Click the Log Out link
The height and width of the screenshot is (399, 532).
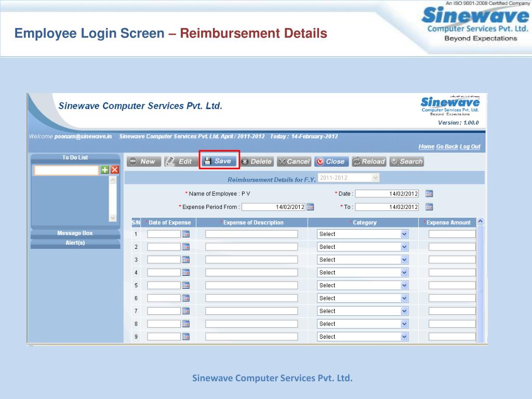pyautogui.click(x=470, y=147)
